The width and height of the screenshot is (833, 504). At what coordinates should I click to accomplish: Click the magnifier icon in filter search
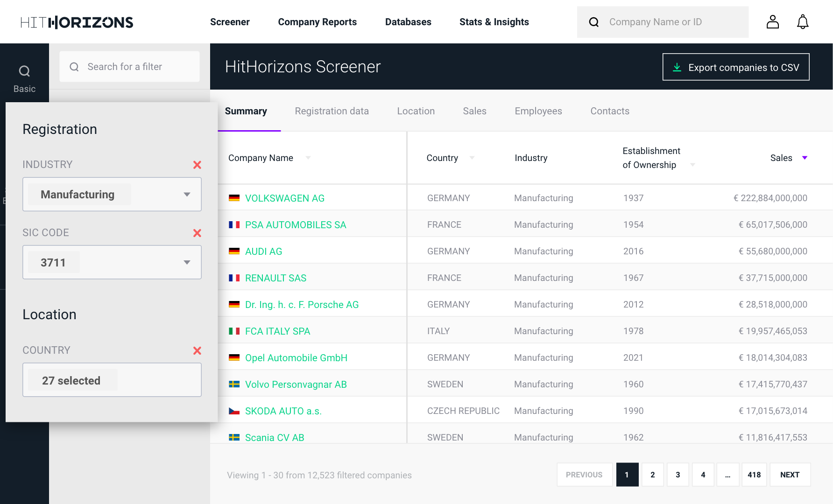click(74, 67)
